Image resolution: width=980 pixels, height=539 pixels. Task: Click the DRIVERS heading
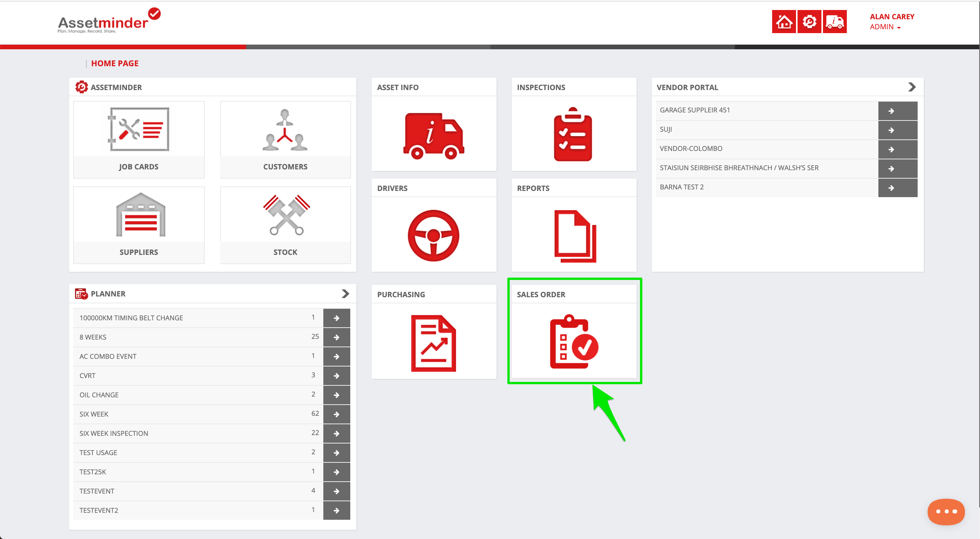(x=392, y=188)
